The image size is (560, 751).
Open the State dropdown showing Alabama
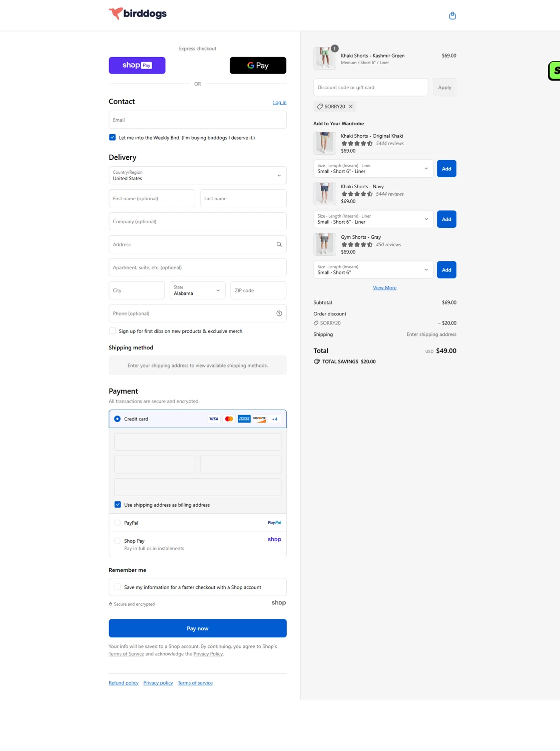pyautogui.click(x=198, y=290)
